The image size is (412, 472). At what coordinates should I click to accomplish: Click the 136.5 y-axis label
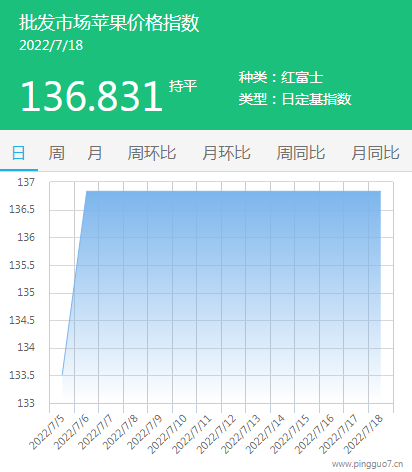22,209
